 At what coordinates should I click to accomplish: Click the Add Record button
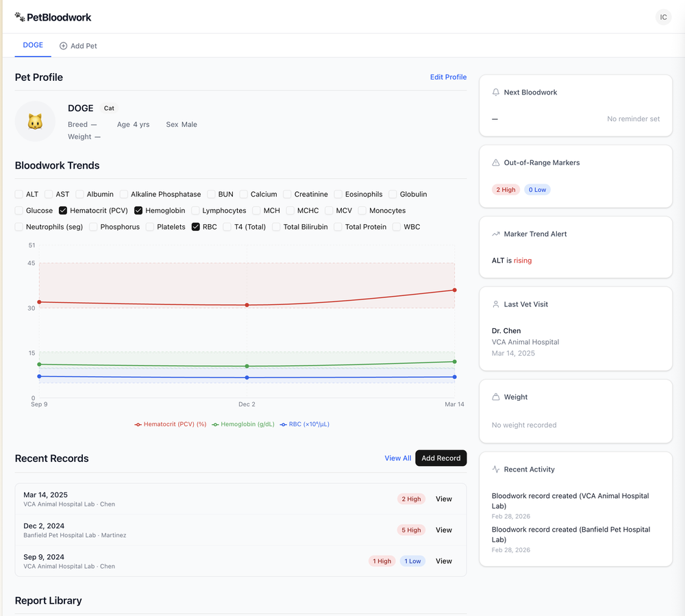(x=440, y=458)
